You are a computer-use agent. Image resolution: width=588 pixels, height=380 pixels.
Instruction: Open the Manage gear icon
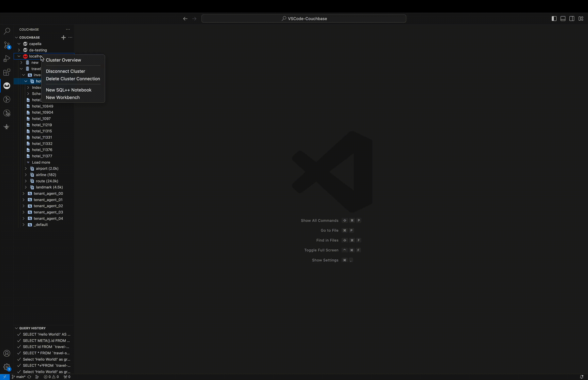pyautogui.click(x=7, y=367)
